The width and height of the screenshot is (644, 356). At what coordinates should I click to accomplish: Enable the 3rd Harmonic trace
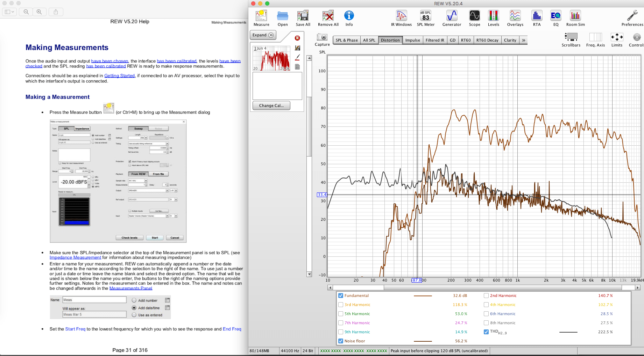coord(341,305)
